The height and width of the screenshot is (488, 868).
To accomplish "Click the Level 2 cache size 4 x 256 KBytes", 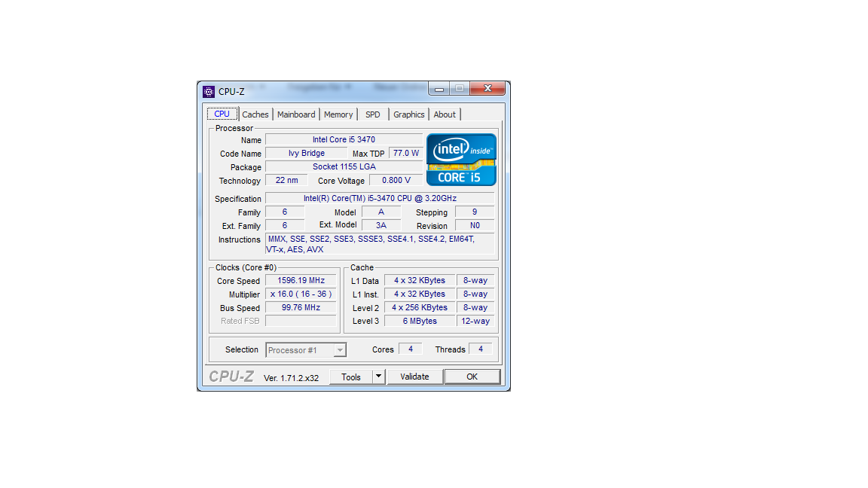I will 420,307.
